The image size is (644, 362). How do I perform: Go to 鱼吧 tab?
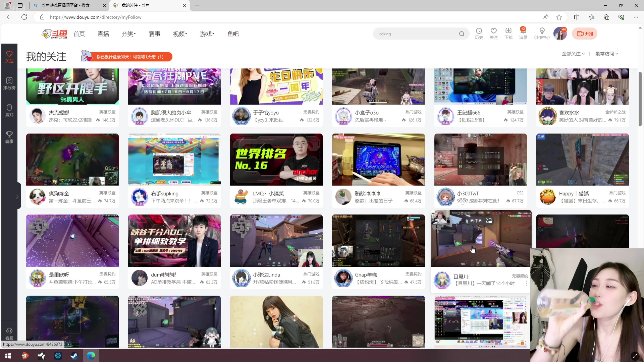pos(233,34)
